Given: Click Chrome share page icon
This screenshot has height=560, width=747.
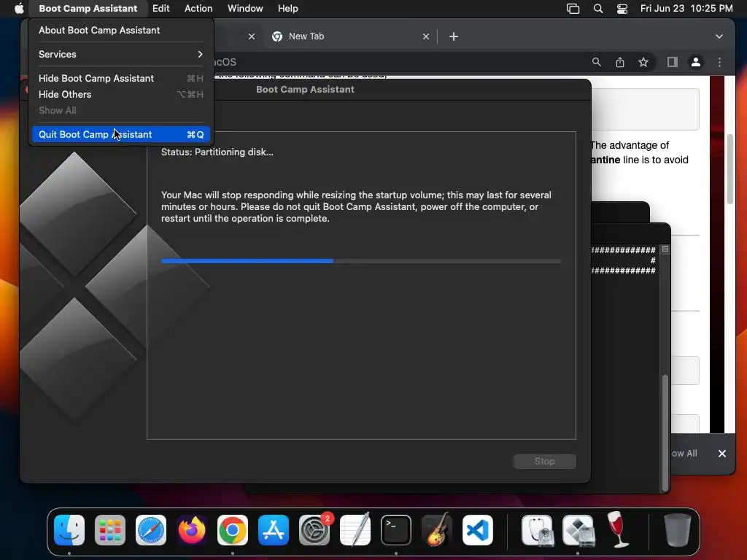Looking at the screenshot, I should [620, 62].
